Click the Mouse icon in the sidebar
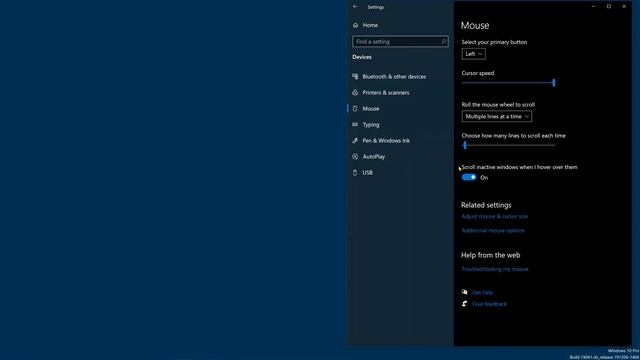640x360 pixels. pyautogui.click(x=355, y=109)
